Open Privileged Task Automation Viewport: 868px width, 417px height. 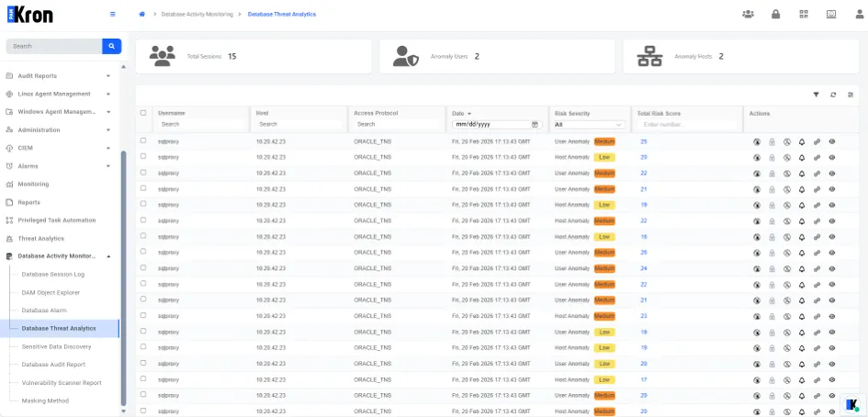[x=56, y=220]
